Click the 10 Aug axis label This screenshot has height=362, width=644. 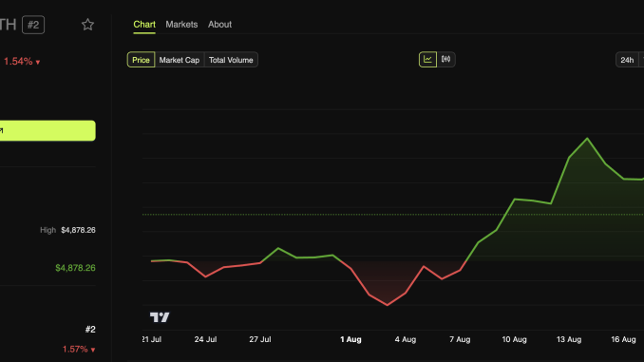point(514,339)
